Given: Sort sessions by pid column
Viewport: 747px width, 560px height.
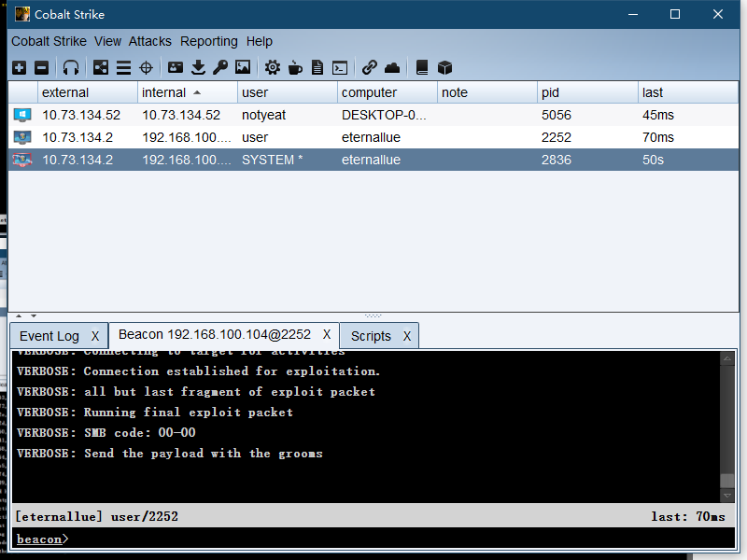Looking at the screenshot, I should 587,92.
